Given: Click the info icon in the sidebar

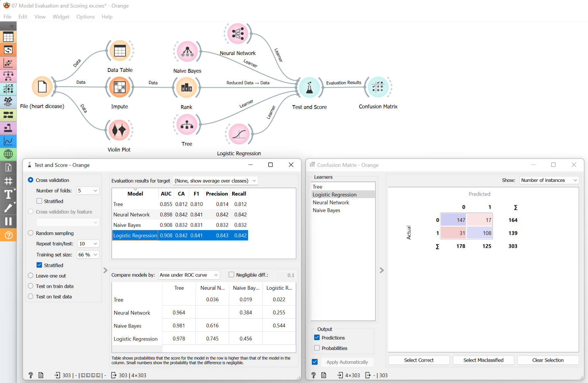Looking at the screenshot, I should (x=8, y=168).
